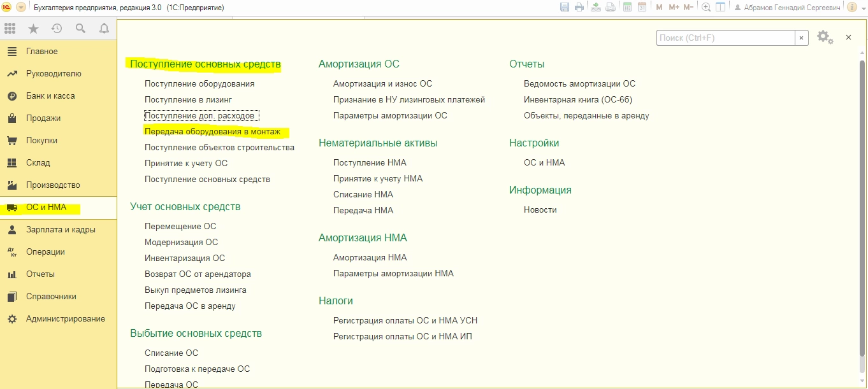The width and height of the screenshot is (868, 389).
Task: Open notifications bell icon
Action: point(104,28)
